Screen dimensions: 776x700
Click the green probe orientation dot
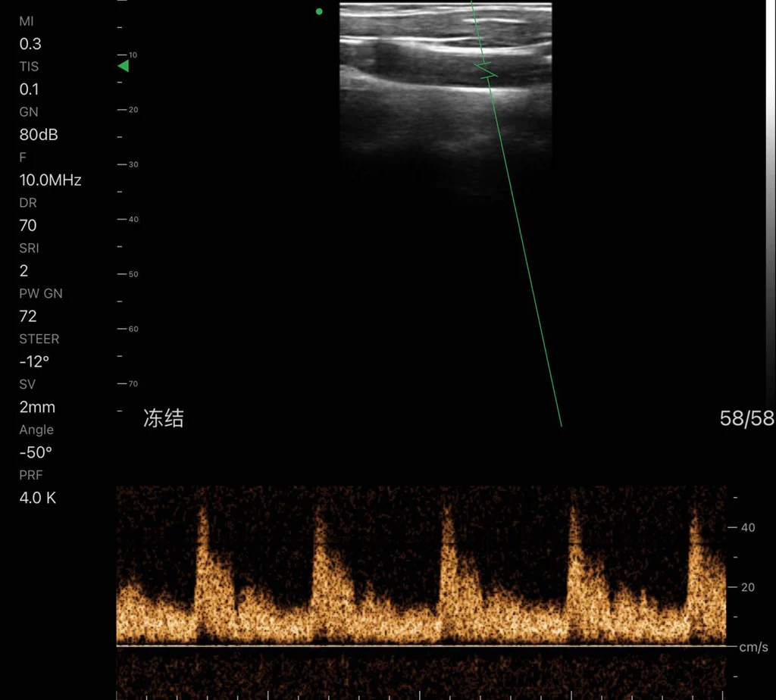(319, 11)
